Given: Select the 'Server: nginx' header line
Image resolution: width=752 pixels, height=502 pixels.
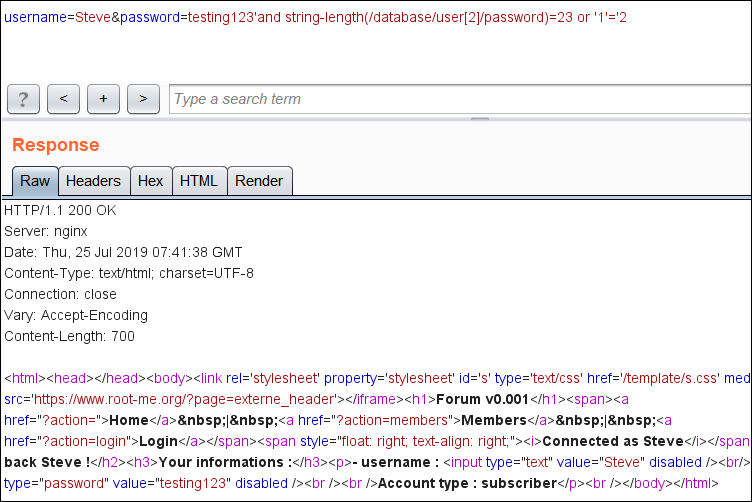Looking at the screenshot, I should pos(46,232).
